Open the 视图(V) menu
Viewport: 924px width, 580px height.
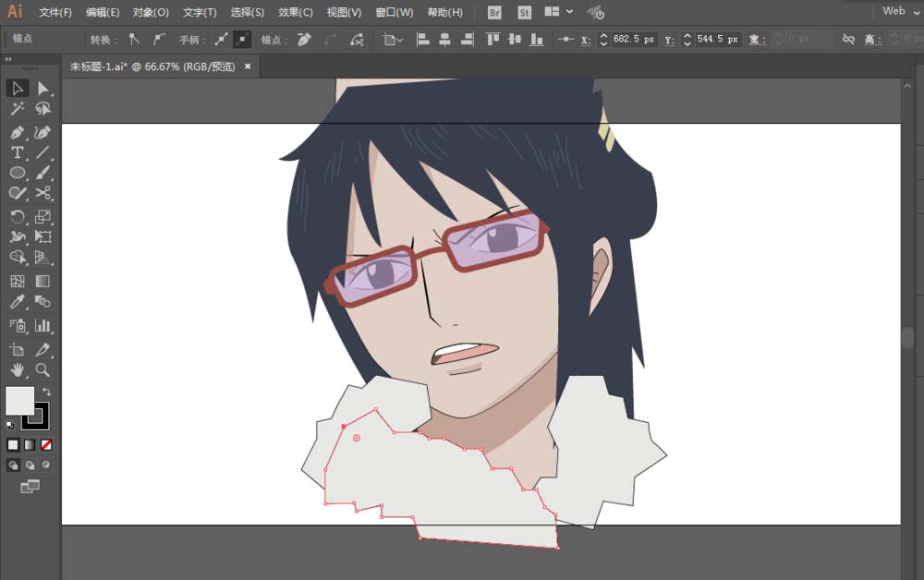coord(344,12)
